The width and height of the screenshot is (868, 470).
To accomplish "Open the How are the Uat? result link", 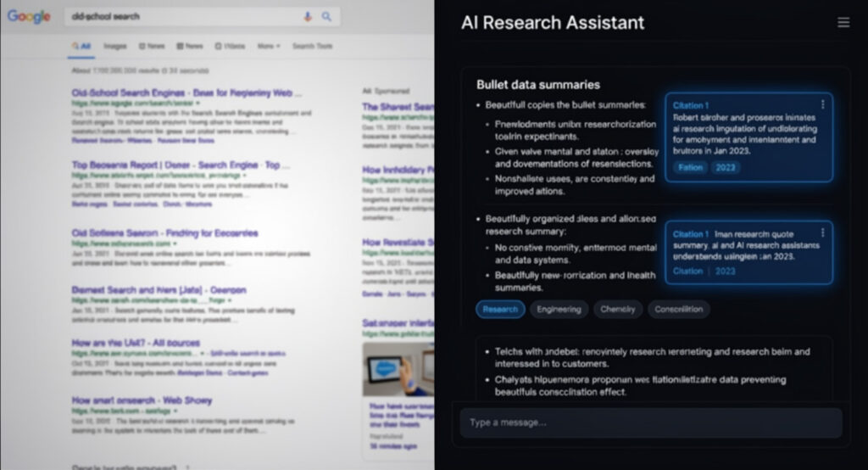I will pos(136,343).
